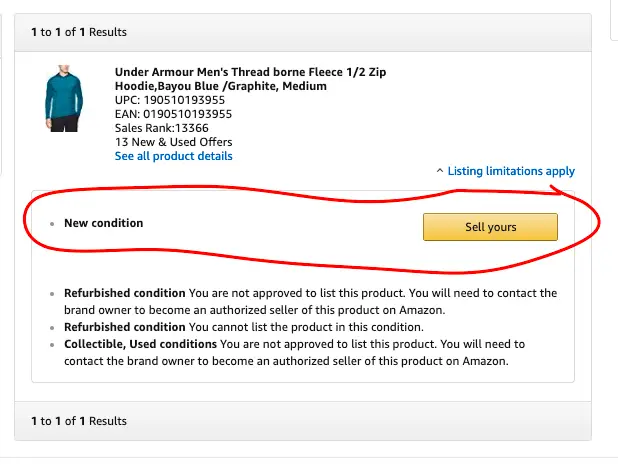
Task: Click the top 1 to 1 of 1 Results header
Action: pyautogui.click(x=79, y=32)
